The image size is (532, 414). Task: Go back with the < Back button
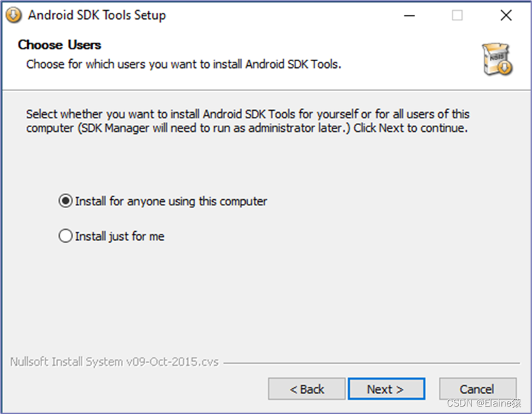307,389
